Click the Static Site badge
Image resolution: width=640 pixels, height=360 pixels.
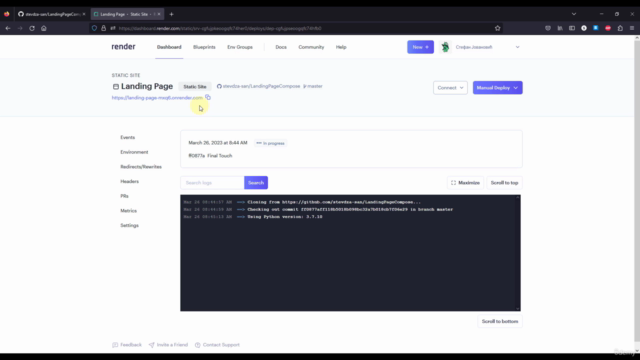coord(195,87)
